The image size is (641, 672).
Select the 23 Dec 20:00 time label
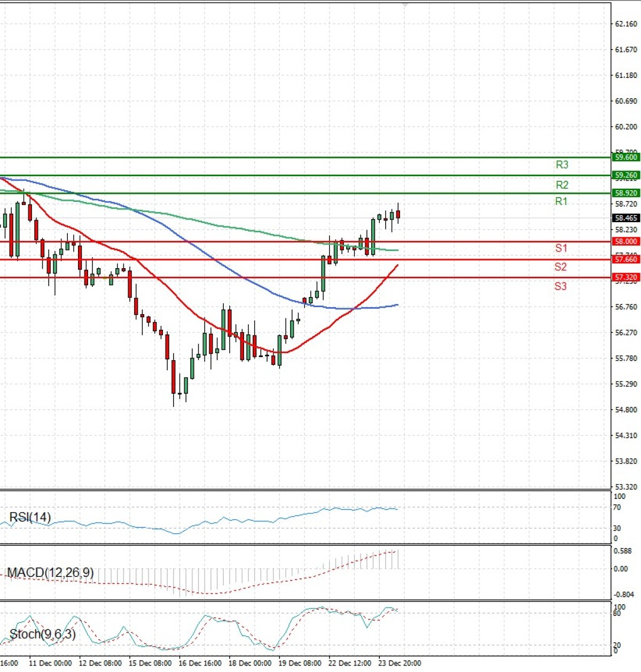pyautogui.click(x=399, y=663)
